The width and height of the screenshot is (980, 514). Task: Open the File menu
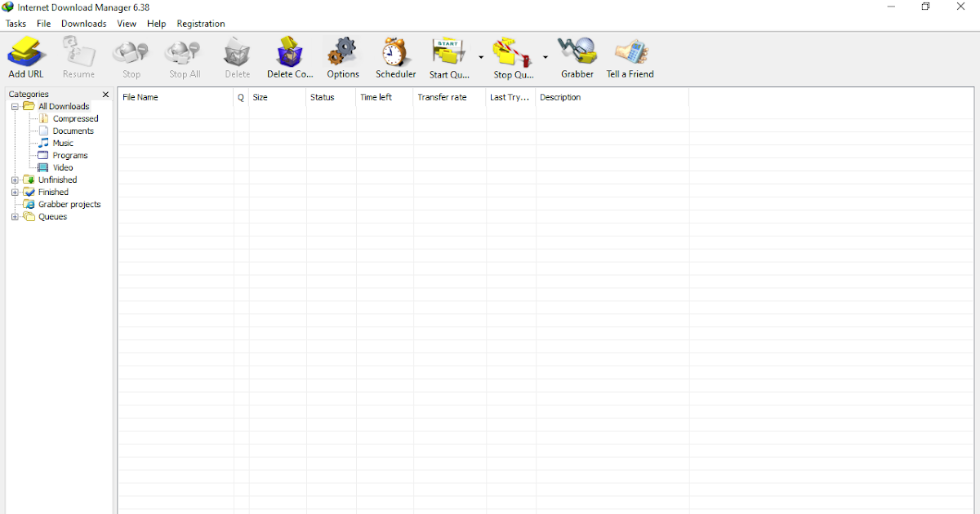click(43, 24)
